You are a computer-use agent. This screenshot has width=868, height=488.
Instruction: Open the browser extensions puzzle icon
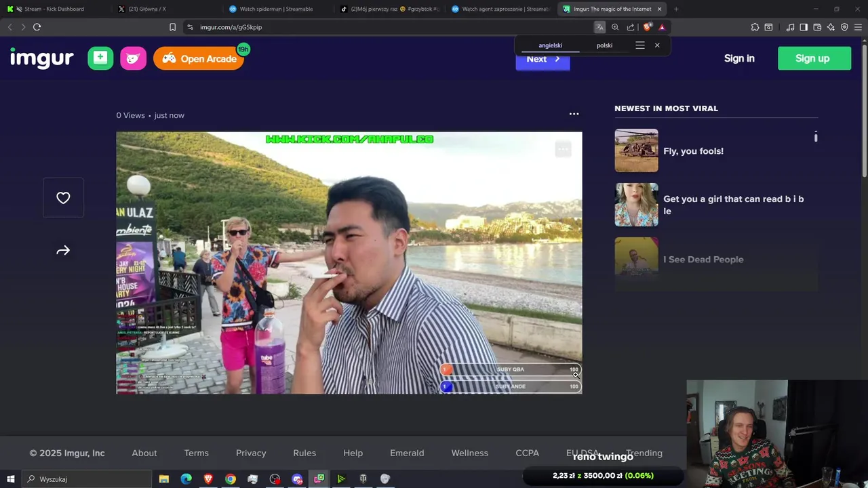coord(755,27)
